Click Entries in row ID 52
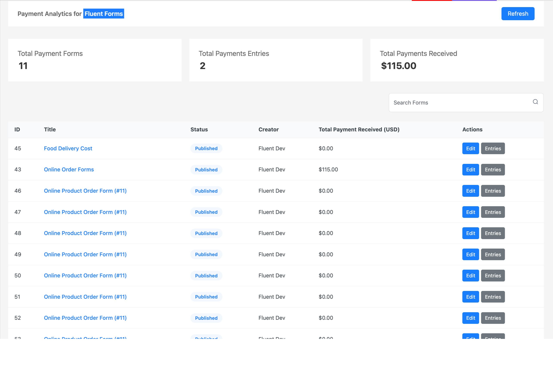553x392 pixels. click(493, 318)
